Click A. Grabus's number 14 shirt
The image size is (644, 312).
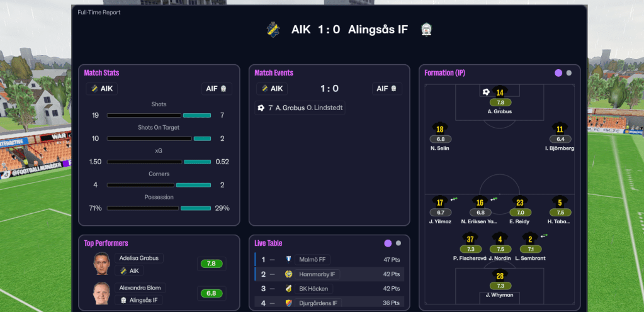(x=500, y=92)
